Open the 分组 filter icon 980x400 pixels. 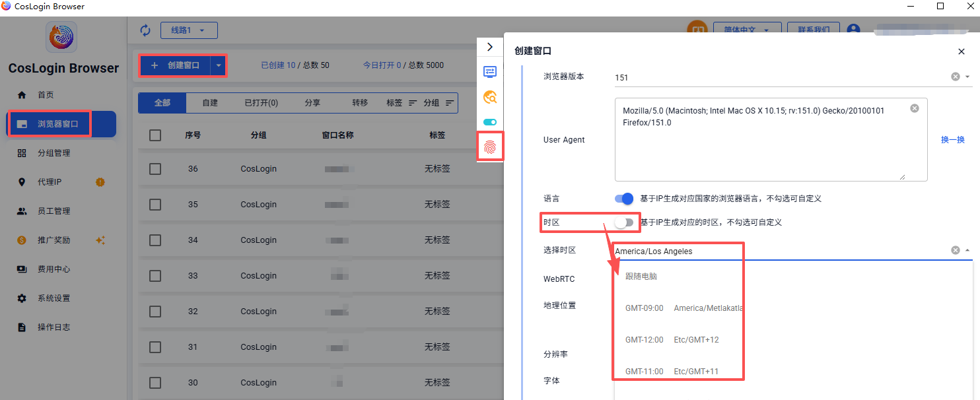pyautogui.click(x=450, y=103)
